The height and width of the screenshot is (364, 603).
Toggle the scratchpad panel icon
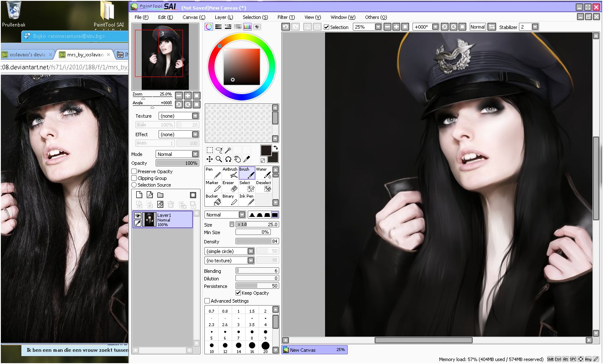[x=257, y=27]
